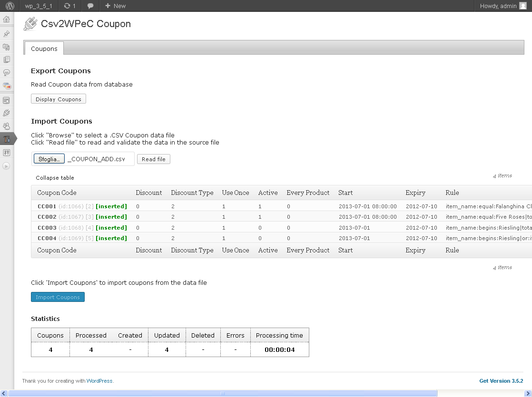Screen dimensions: 532x397
Task: Collapse the coupon table
Action: (55, 178)
